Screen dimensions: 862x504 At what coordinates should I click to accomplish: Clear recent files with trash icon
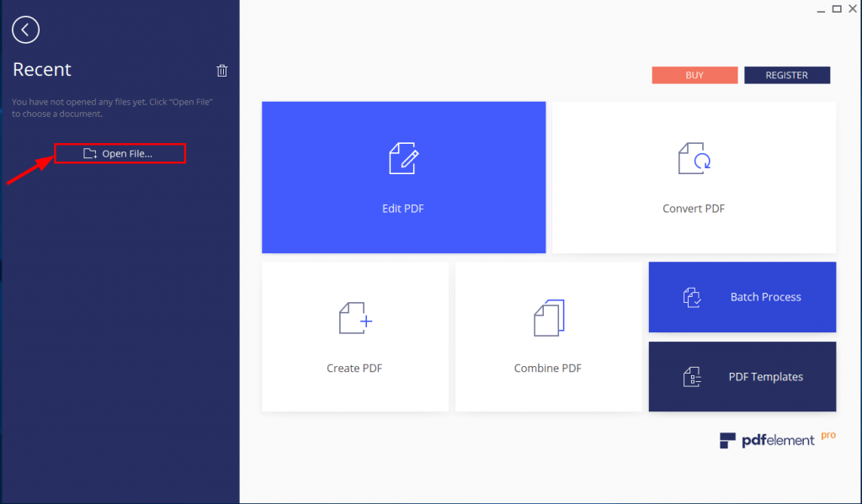[x=222, y=71]
